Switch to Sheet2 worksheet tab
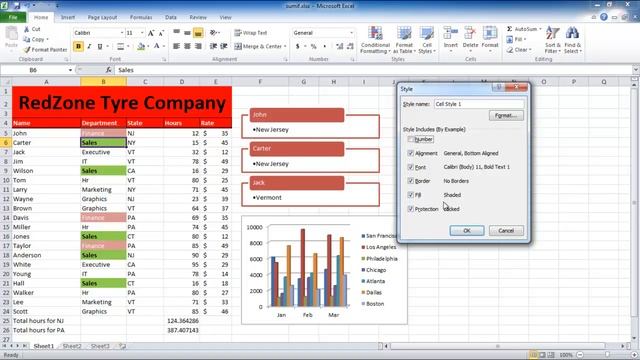Image resolution: width=640 pixels, height=360 pixels. (x=72, y=346)
